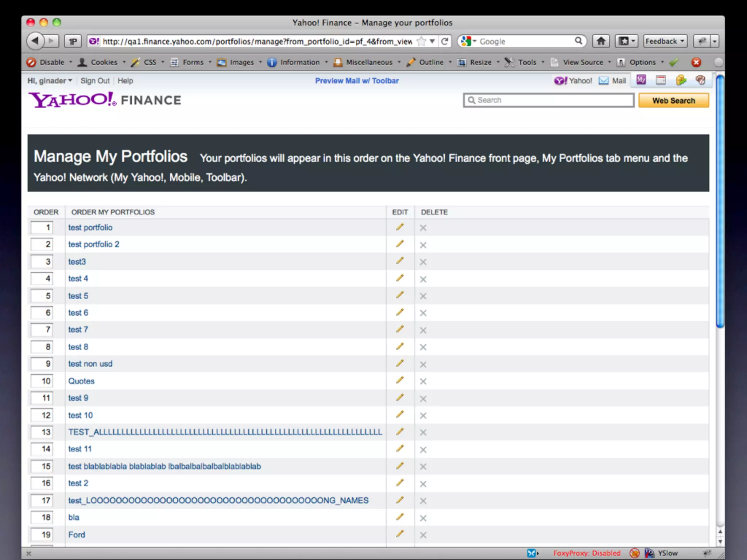Click the red close toolbar icon

coord(696,62)
